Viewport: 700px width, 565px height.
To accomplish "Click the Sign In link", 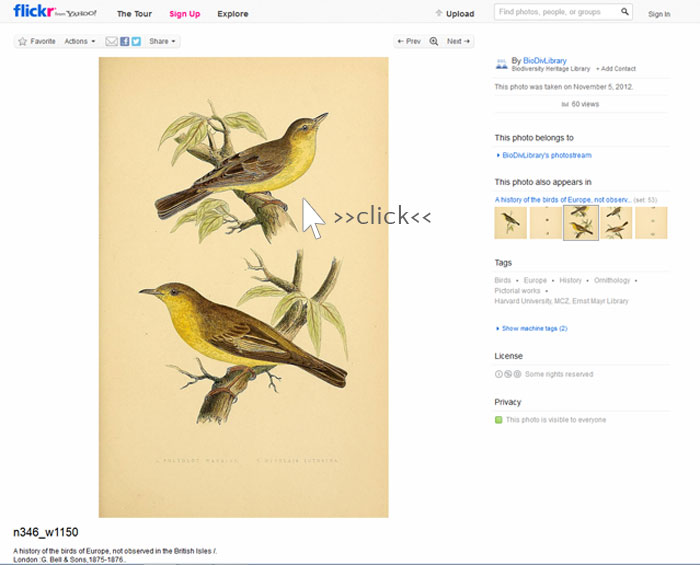I will pos(659,14).
